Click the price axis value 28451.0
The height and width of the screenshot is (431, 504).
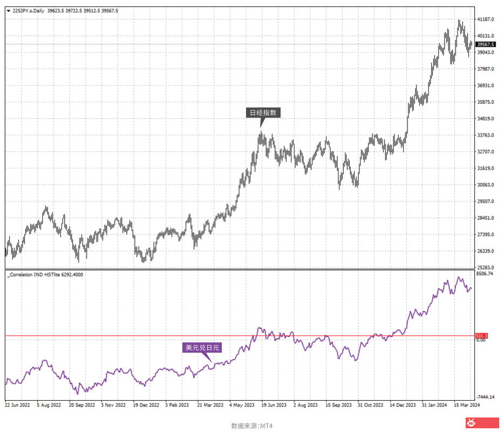click(x=485, y=218)
